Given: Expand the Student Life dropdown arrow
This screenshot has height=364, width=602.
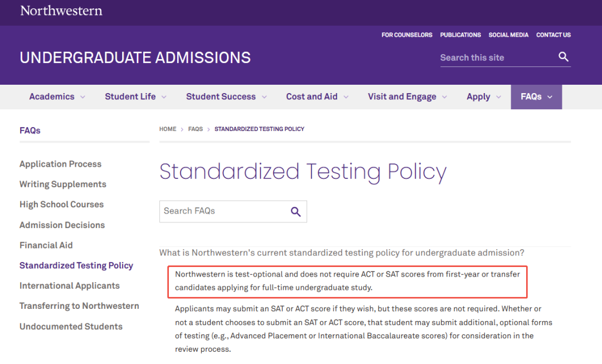Looking at the screenshot, I should click(164, 97).
